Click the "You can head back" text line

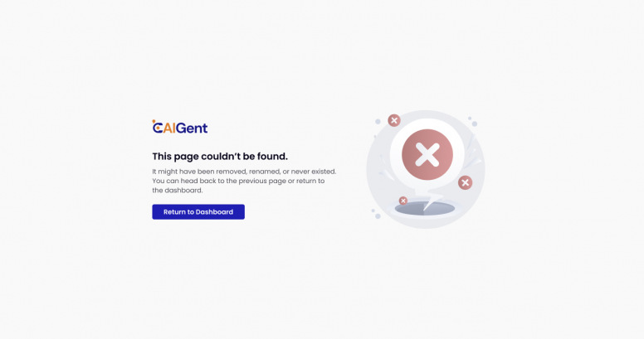[239, 181]
